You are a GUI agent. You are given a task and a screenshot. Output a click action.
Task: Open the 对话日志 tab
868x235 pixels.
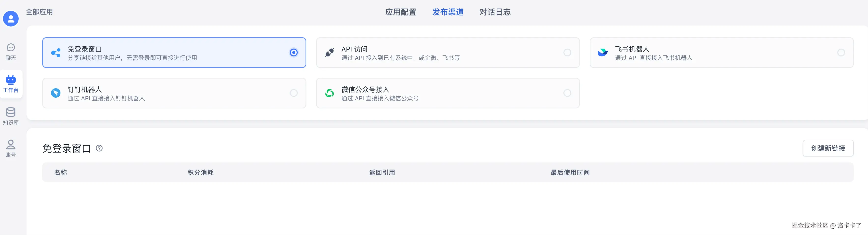(495, 12)
